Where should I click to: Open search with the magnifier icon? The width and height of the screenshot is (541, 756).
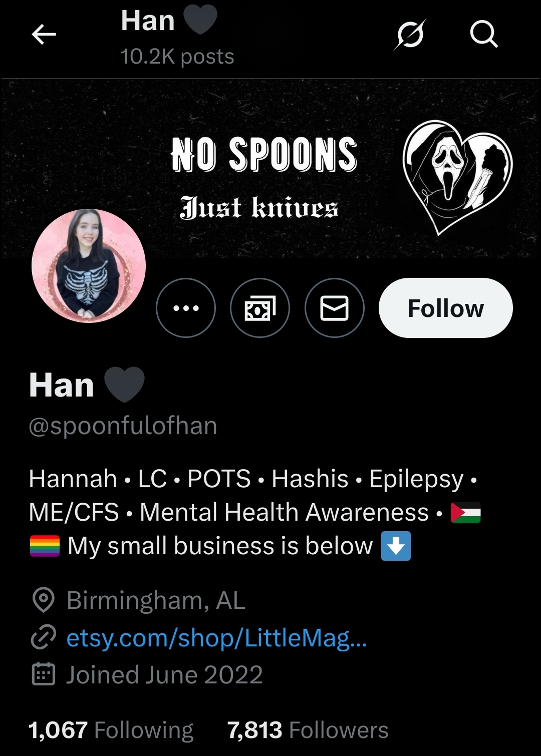click(484, 35)
